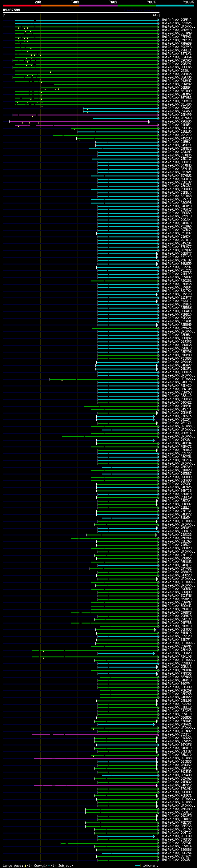Select hit label UniRef100_P80602
Image resolution: width=197 pixels, height=868 pixels.
click(x=177, y=108)
